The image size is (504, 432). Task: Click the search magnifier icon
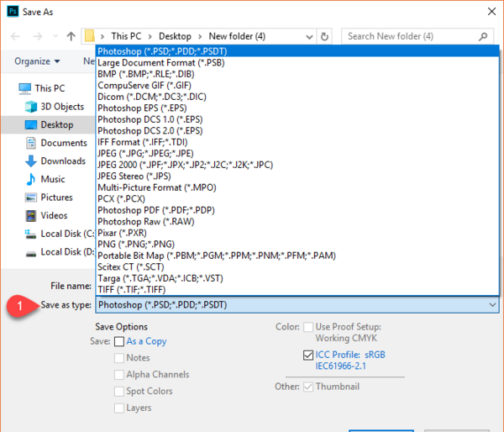482,37
